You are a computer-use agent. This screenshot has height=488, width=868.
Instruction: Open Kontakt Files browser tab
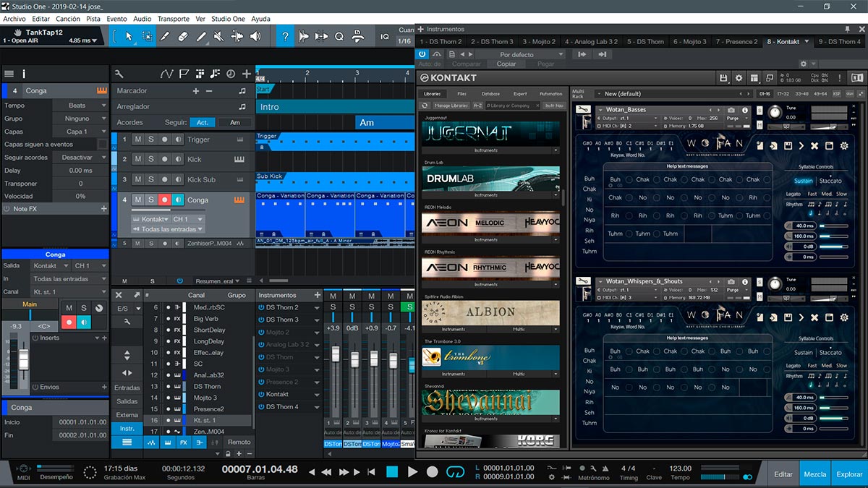[462, 94]
